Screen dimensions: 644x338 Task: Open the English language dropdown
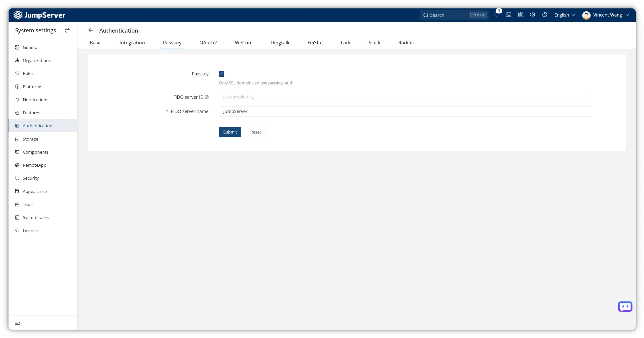coord(564,15)
